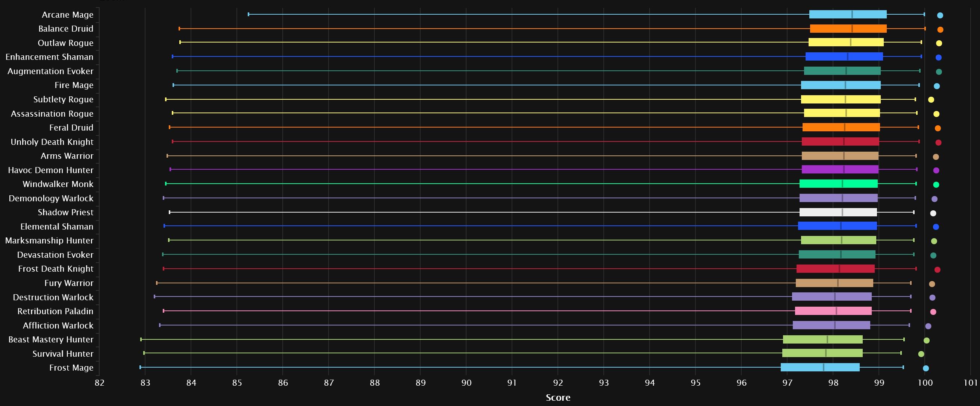The width and height of the screenshot is (980, 406).
Task: Click the Marksmanship Hunter label
Action: click(x=49, y=241)
